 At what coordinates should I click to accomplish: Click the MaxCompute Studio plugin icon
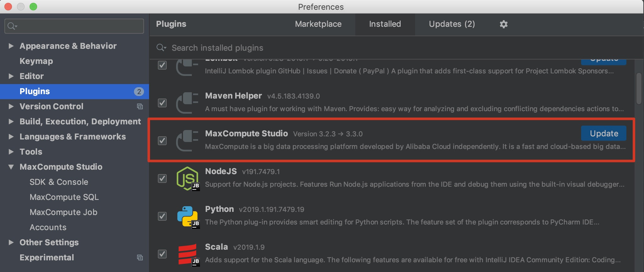[x=187, y=140]
